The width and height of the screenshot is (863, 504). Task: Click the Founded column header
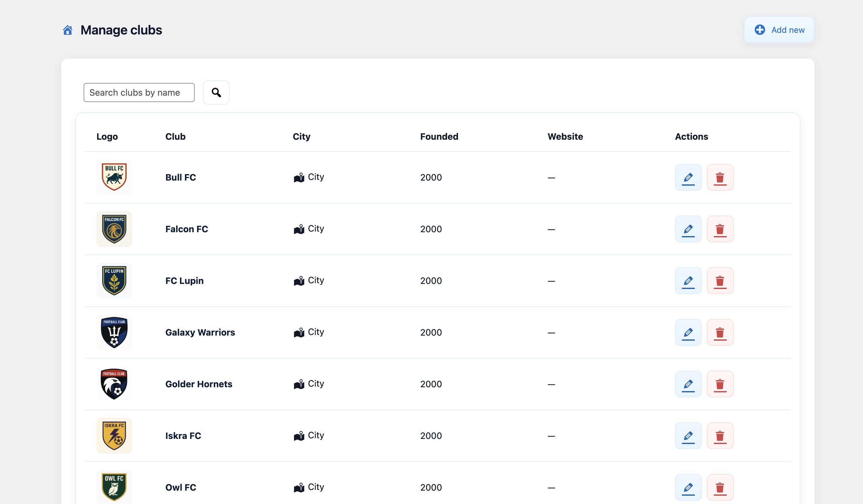coord(439,137)
